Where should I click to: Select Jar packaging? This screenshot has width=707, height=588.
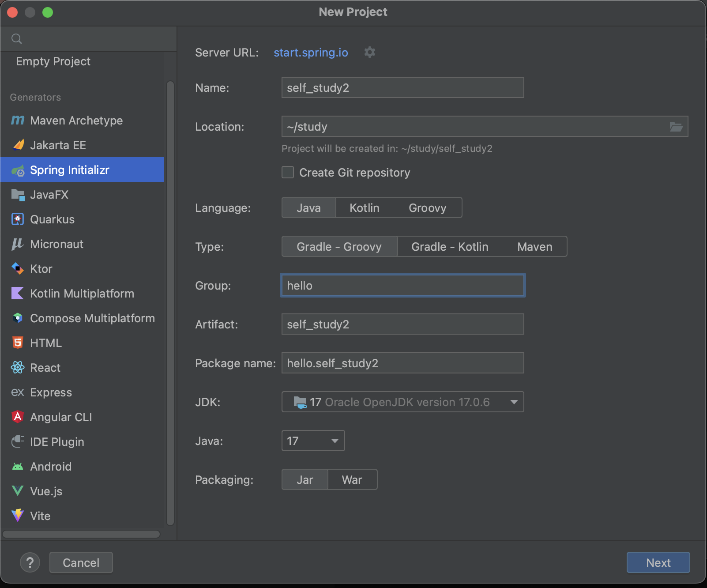click(x=305, y=479)
